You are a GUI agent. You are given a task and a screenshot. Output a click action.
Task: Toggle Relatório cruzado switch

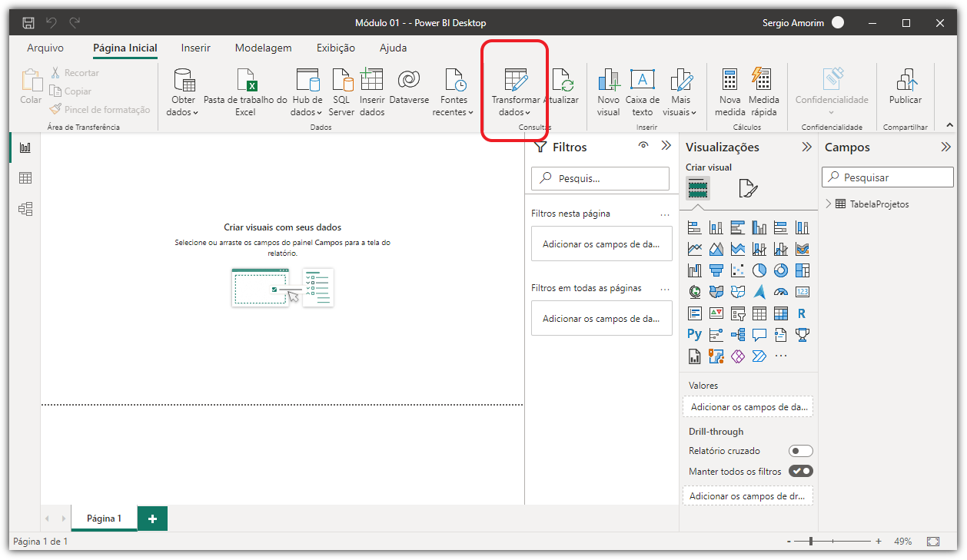[801, 451]
